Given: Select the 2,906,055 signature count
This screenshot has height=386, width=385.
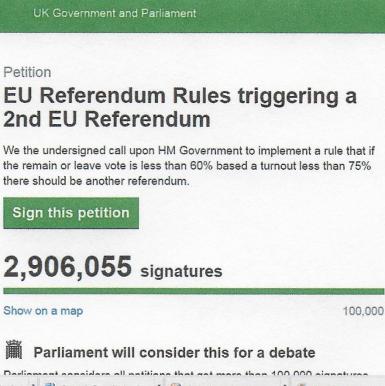Looking at the screenshot, I should [68, 267].
